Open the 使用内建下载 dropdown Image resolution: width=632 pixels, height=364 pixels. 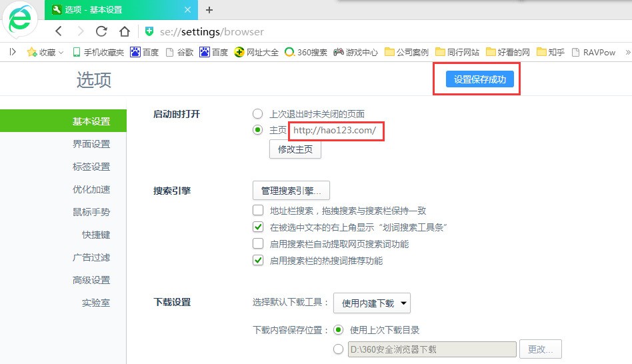[x=372, y=303]
